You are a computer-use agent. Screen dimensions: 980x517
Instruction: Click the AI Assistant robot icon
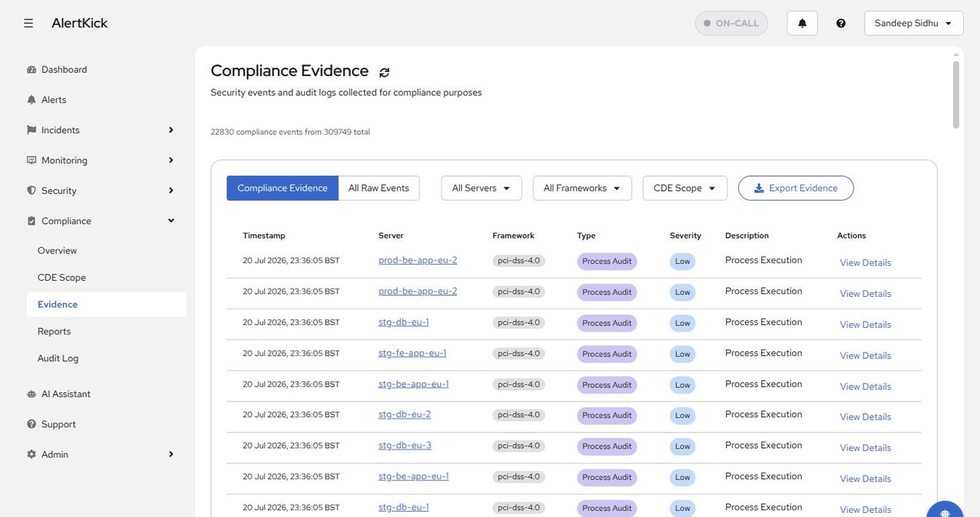click(x=31, y=393)
